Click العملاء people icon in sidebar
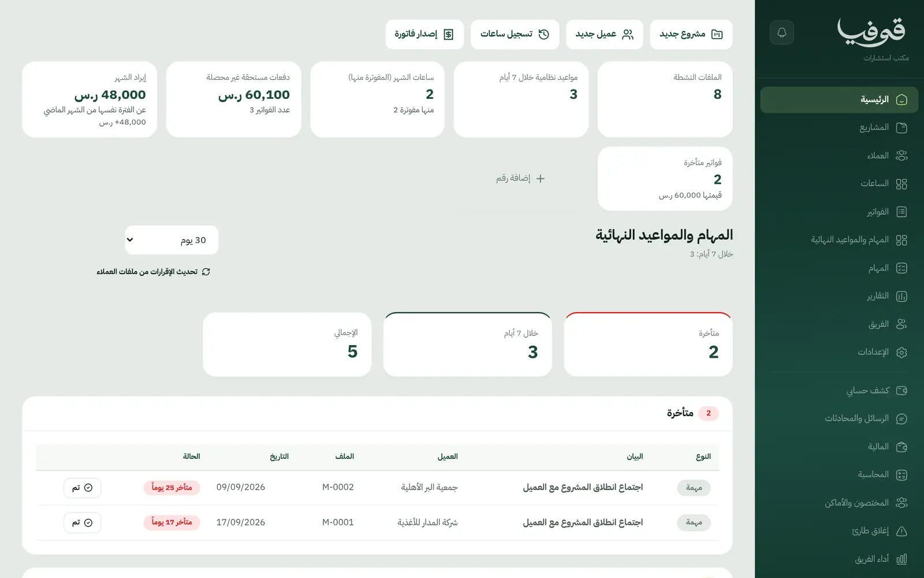Screen dimensions: 924x578 coord(901,155)
